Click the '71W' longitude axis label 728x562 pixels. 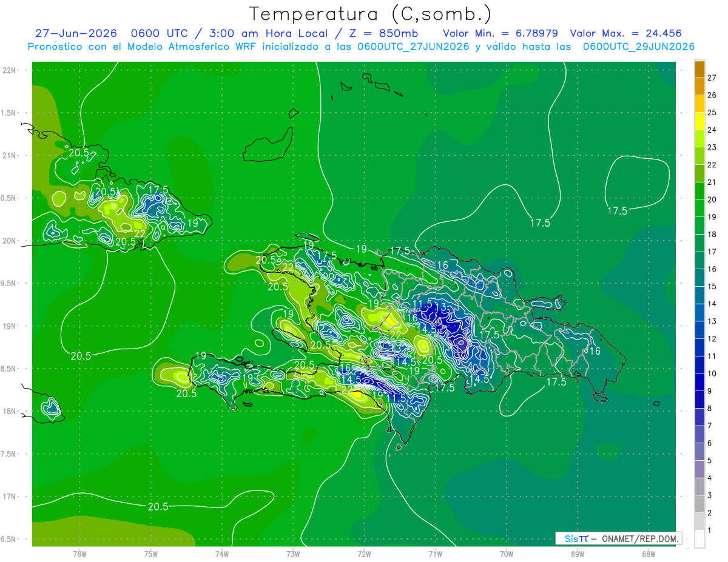pyautogui.click(x=435, y=554)
